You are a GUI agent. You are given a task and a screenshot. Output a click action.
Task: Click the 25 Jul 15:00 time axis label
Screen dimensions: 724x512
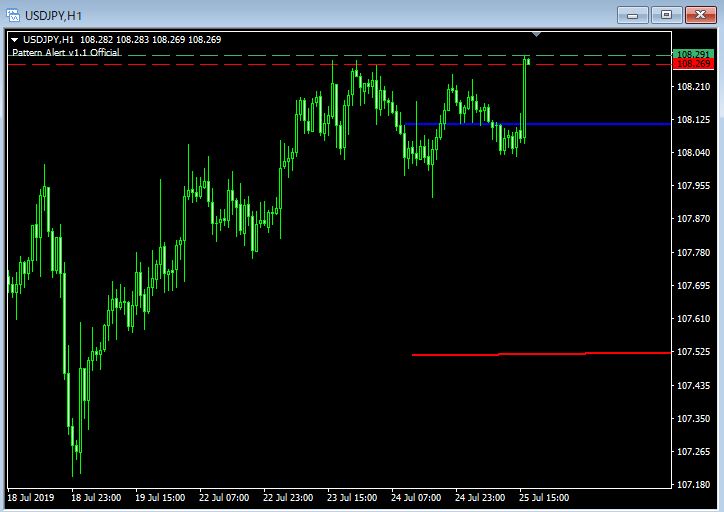[544, 498]
